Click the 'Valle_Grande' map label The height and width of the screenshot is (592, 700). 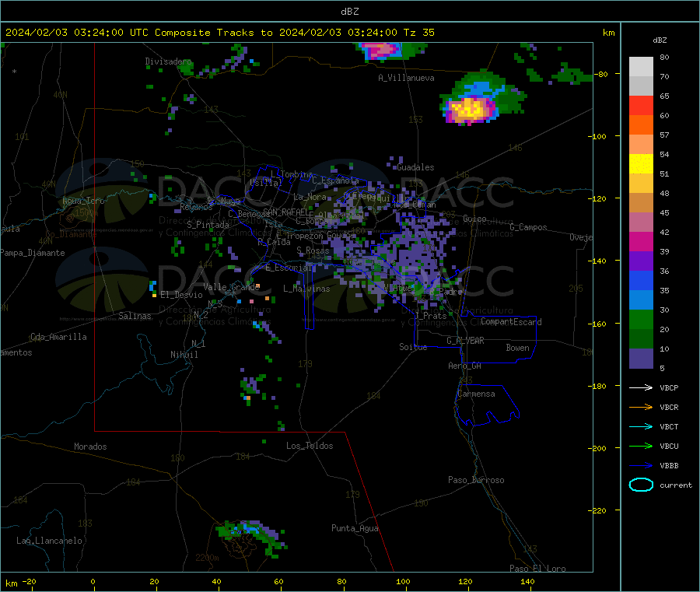click(231, 287)
